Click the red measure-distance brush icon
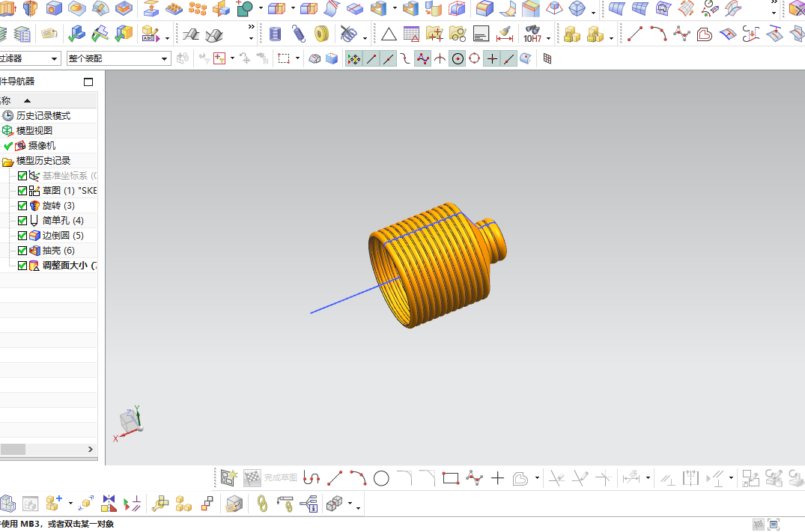 [505, 34]
